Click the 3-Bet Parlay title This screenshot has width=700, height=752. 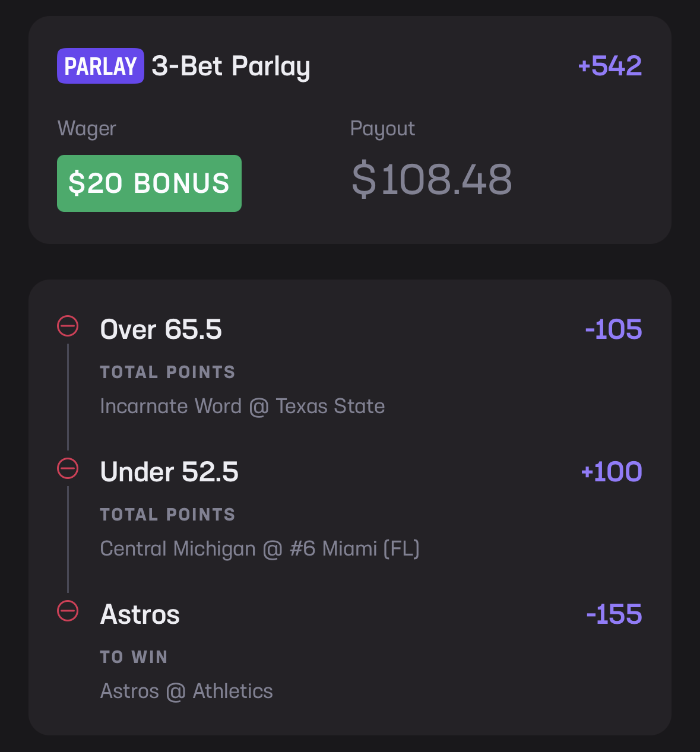pyautogui.click(x=231, y=66)
